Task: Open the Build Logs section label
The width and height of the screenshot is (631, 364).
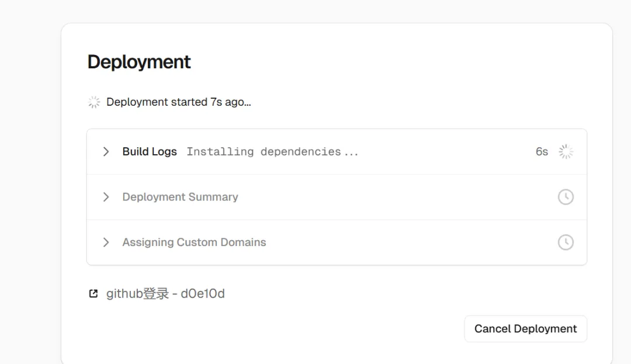Action: pyautogui.click(x=150, y=152)
